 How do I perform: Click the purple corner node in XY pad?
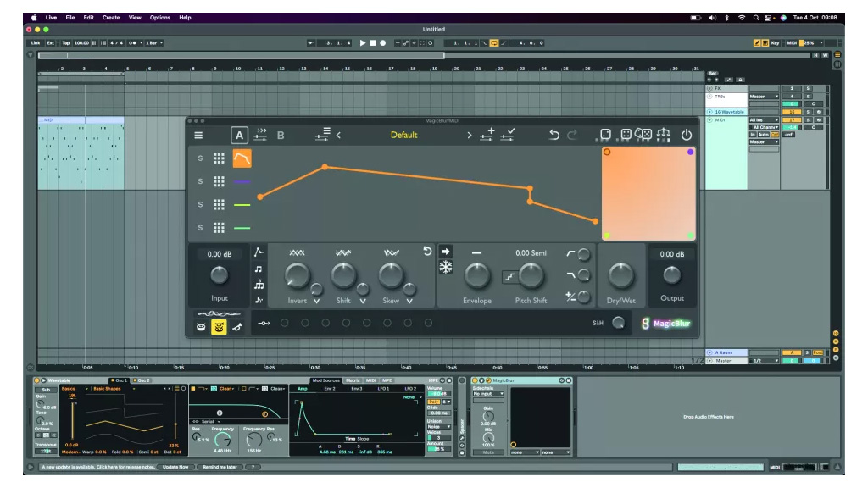tap(690, 152)
